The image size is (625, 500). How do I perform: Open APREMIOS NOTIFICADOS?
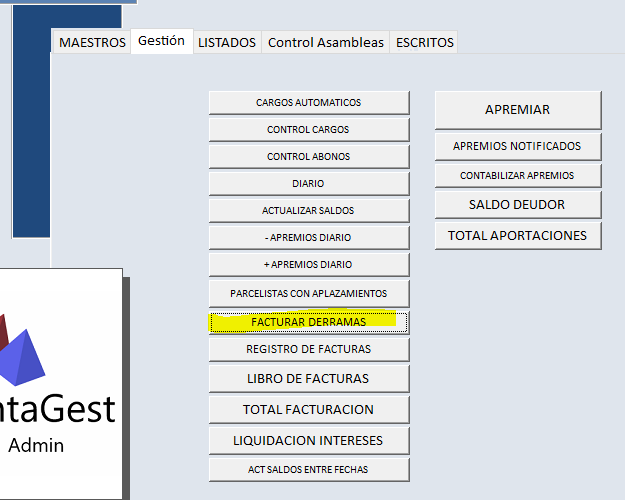point(517,146)
